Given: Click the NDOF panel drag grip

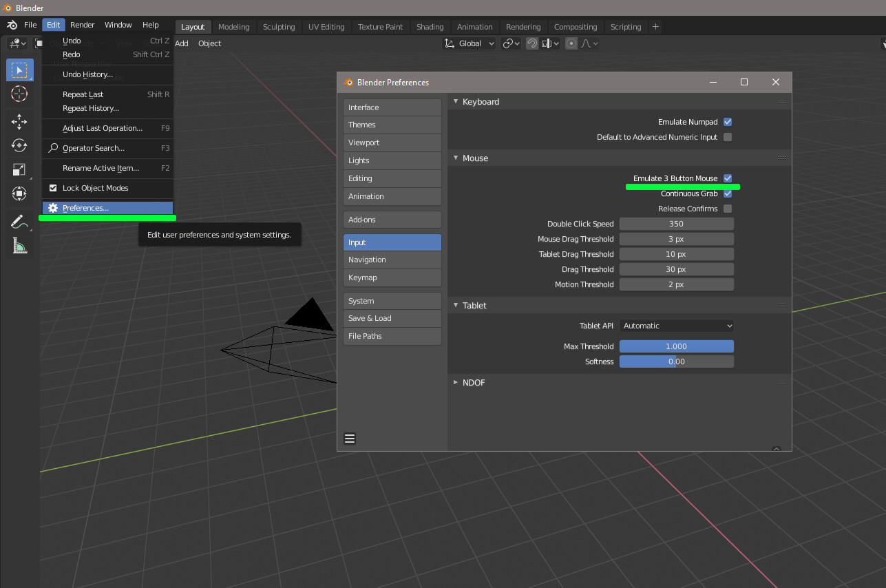Looking at the screenshot, I should pos(782,382).
